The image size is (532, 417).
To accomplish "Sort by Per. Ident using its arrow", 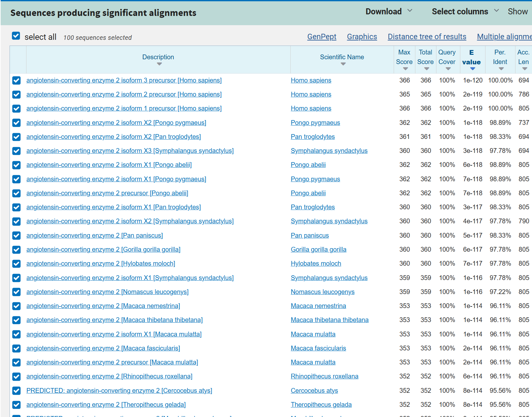I will click(x=501, y=69).
